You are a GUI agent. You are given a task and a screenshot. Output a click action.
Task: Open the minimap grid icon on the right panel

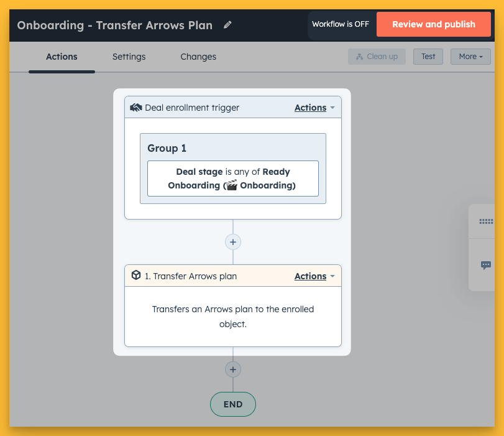click(x=486, y=221)
